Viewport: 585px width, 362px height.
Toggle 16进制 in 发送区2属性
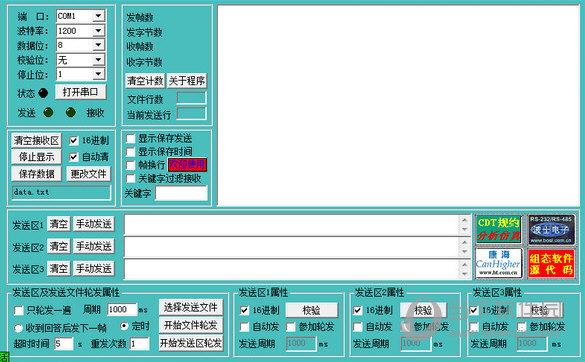click(x=357, y=310)
